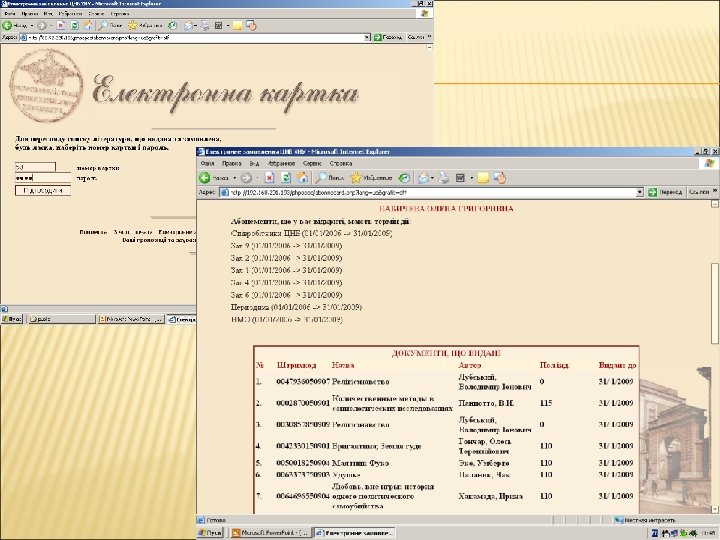Open Microsoft PowerPoint taskbar button

270,533
